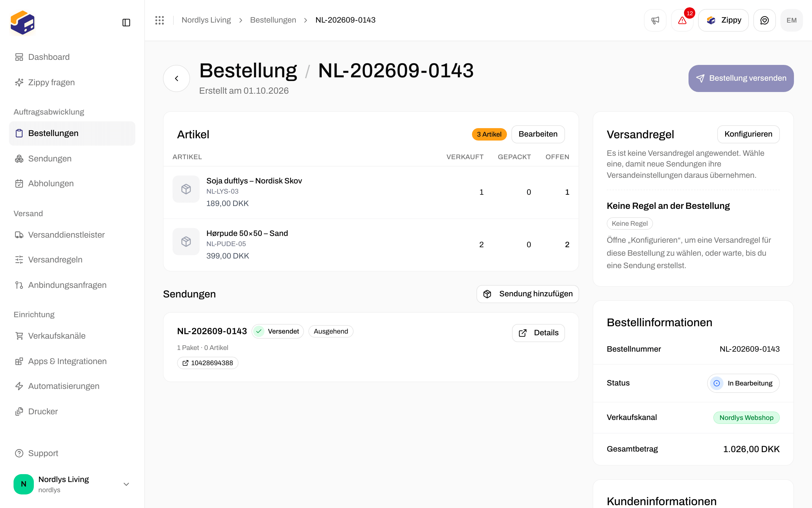Image resolution: width=812 pixels, height=508 pixels.
Task: Click Konfigurieren in the Versandregel card
Action: 748,134
